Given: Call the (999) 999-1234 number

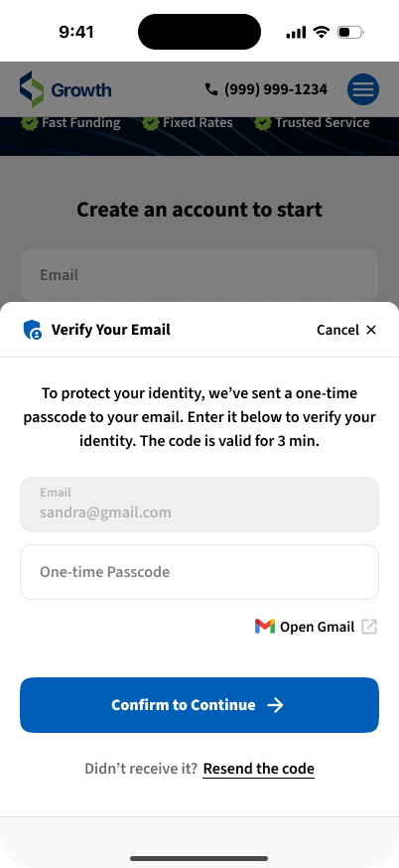Looking at the screenshot, I should pos(276,89).
